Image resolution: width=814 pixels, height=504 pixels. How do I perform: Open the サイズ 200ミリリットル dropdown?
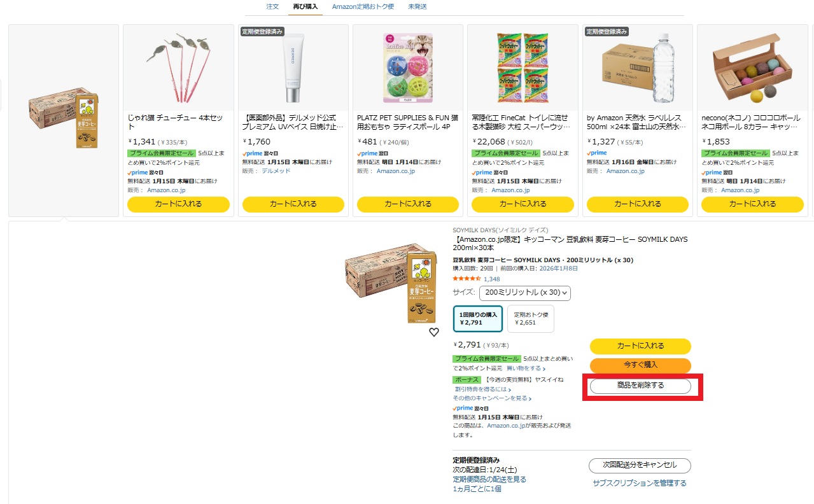click(x=525, y=293)
